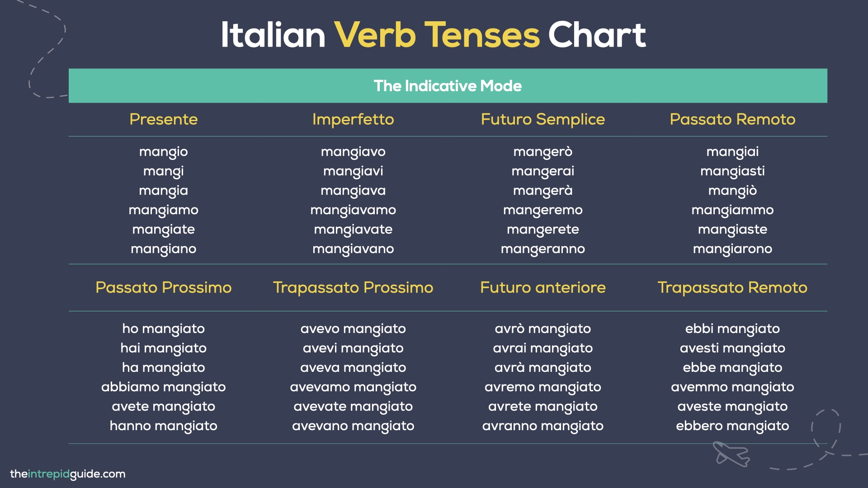Select the Presente column heading
Viewport: 868px width, 488px height.
click(x=164, y=119)
